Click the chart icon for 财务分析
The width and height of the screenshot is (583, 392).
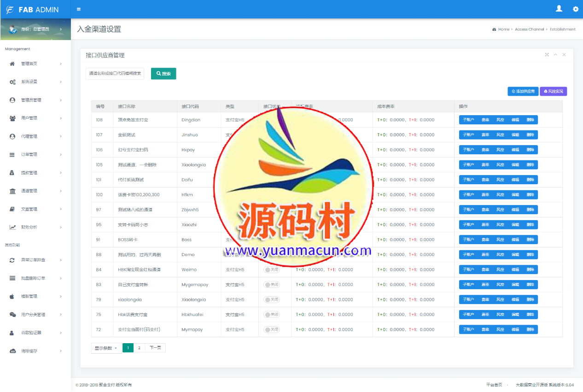click(12, 227)
